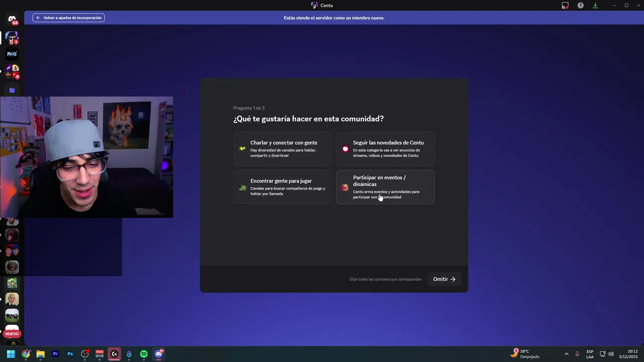Viewport: 644px width, 362px height.
Task: Maximize the Discord window
Action: coord(626,6)
